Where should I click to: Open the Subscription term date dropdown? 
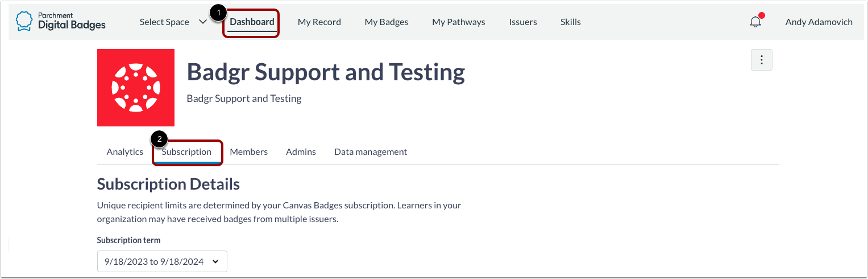[x=162, y=261]
